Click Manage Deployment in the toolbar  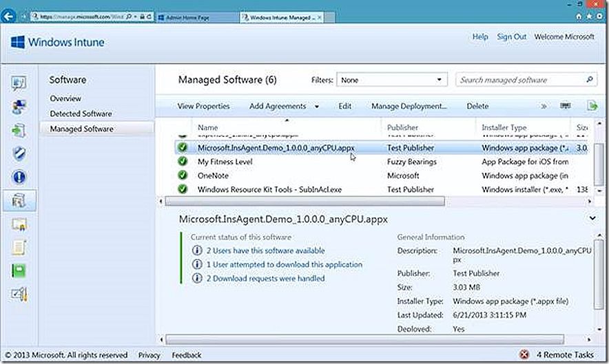click(x=409, y=106)
